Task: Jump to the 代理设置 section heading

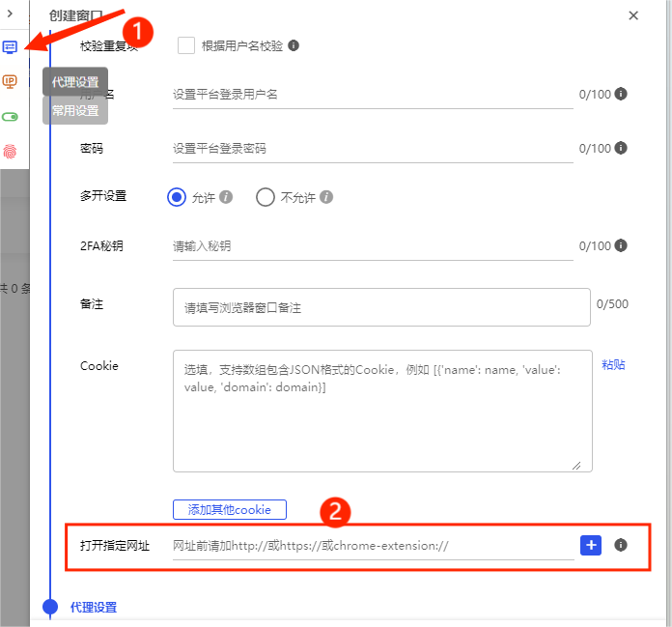Action: 94,608
